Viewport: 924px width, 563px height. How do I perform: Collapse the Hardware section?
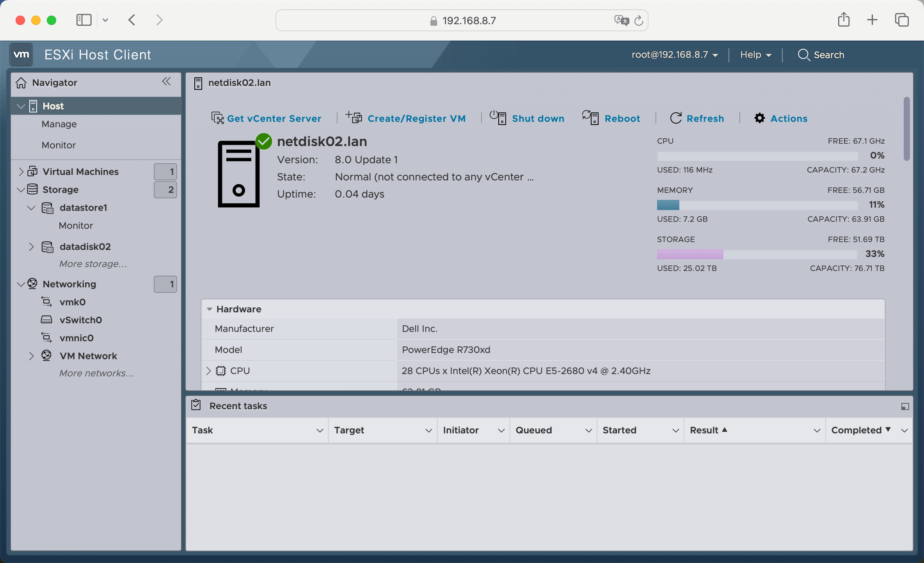coord(210,309)
